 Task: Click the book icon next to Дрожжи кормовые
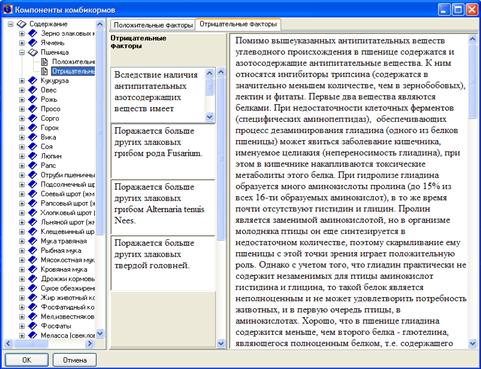pos(32,279)
